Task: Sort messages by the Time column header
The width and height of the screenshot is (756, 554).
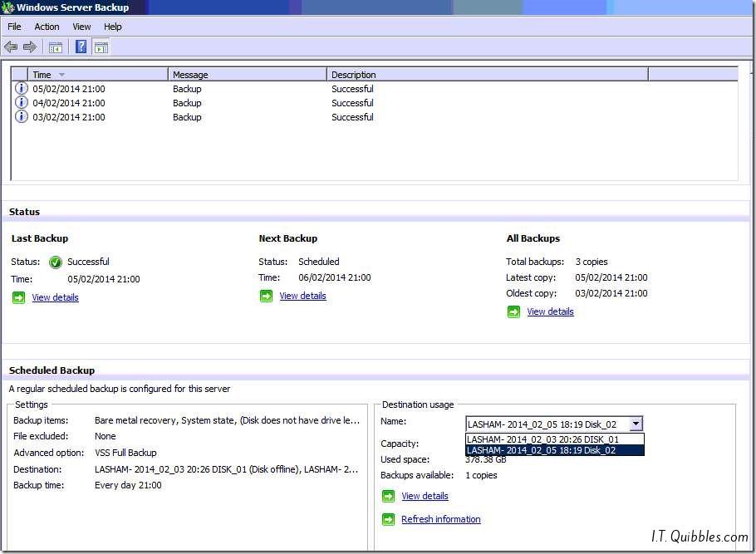Action: point(98,75)
